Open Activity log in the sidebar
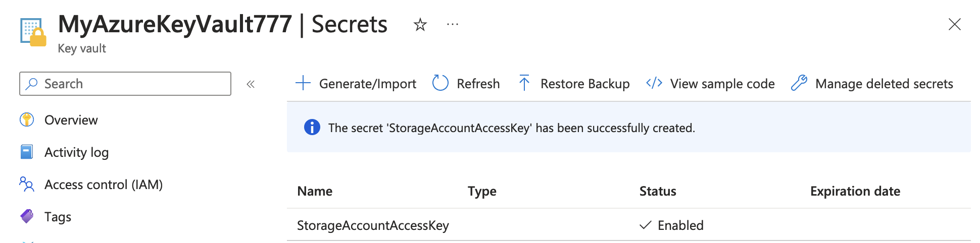The width and height of the screenshot is (980, 243). pyautogui.click(x=76, y=152)
